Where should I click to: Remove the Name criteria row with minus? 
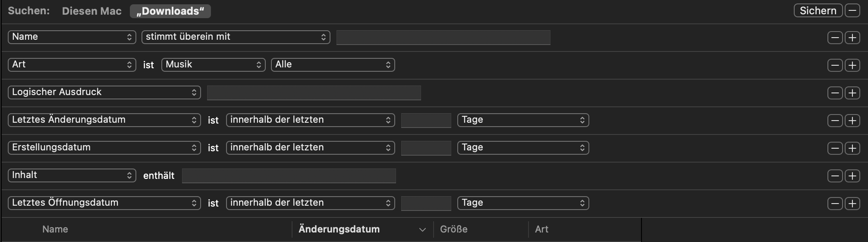(835, 38)
